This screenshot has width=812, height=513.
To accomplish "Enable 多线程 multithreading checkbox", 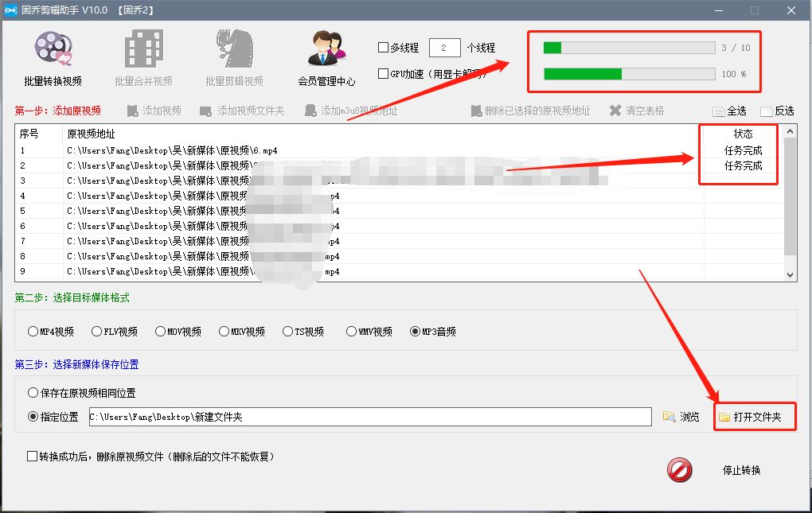I will pos(383,48).
